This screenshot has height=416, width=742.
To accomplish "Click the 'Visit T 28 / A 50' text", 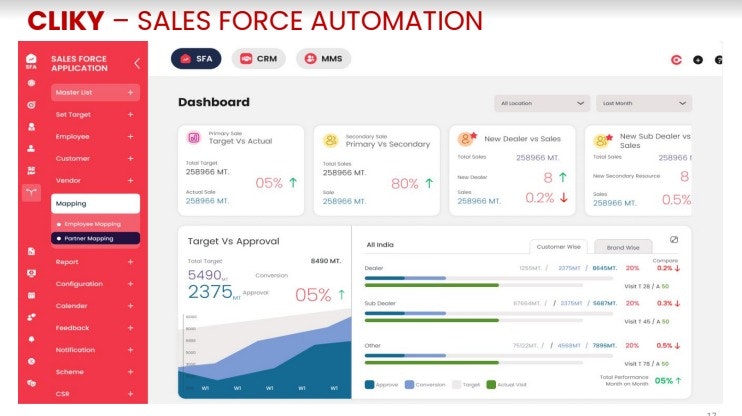I will pyautogui.click(x=646, y=286).
